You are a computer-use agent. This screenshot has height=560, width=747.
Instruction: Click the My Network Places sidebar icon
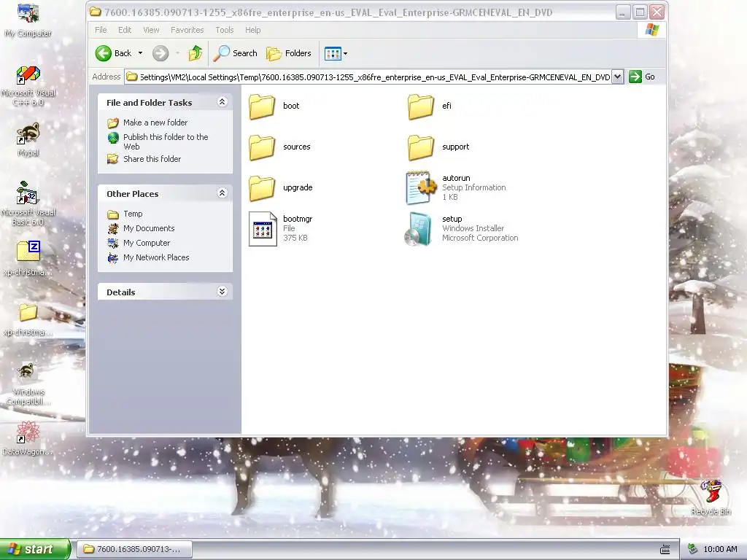coord(113,257)
